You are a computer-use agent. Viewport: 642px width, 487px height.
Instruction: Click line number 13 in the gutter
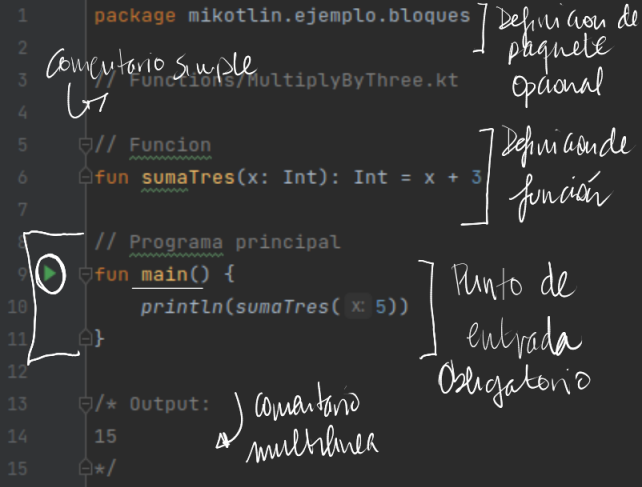[x=18, y=404]
